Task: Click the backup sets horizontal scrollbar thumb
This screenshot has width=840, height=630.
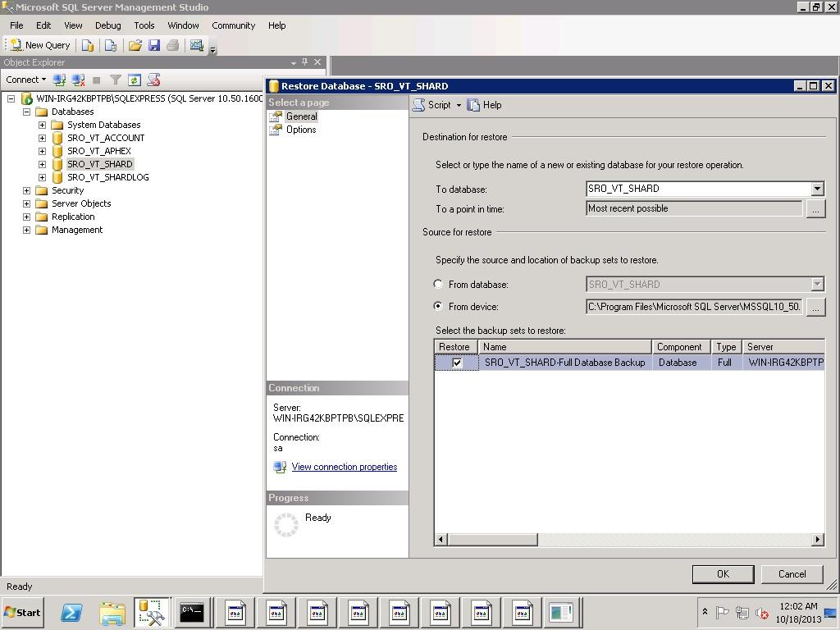Action: (492, 540)
